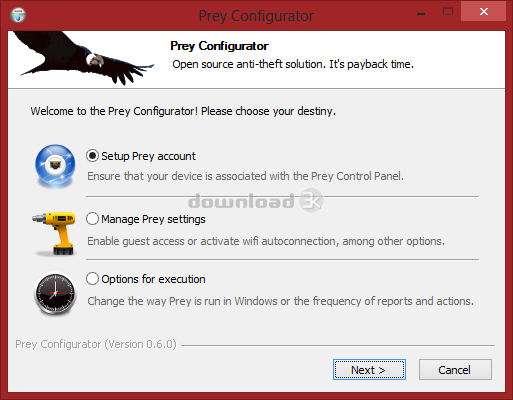Click the Prey Configurator header title

219,46
